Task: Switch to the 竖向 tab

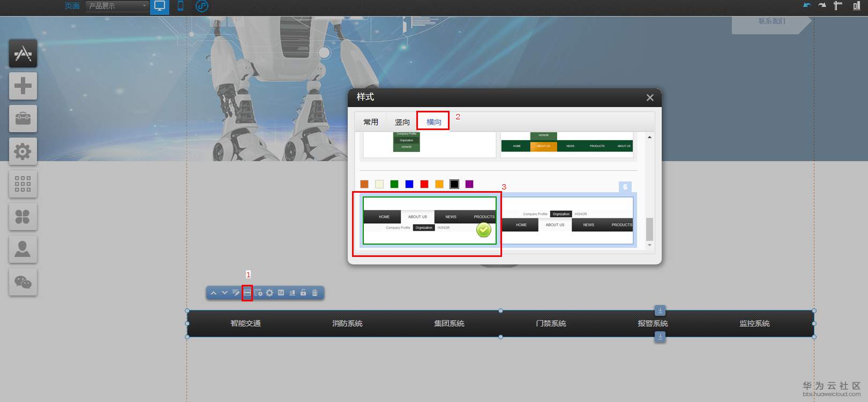Action: pos(402,122)
